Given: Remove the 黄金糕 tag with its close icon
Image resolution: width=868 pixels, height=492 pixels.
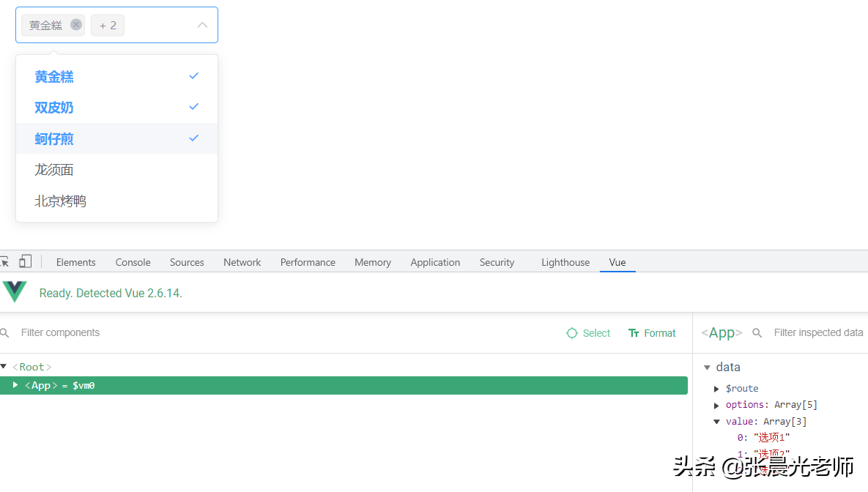Looking at the screenshot, I should tap(76, 25).
